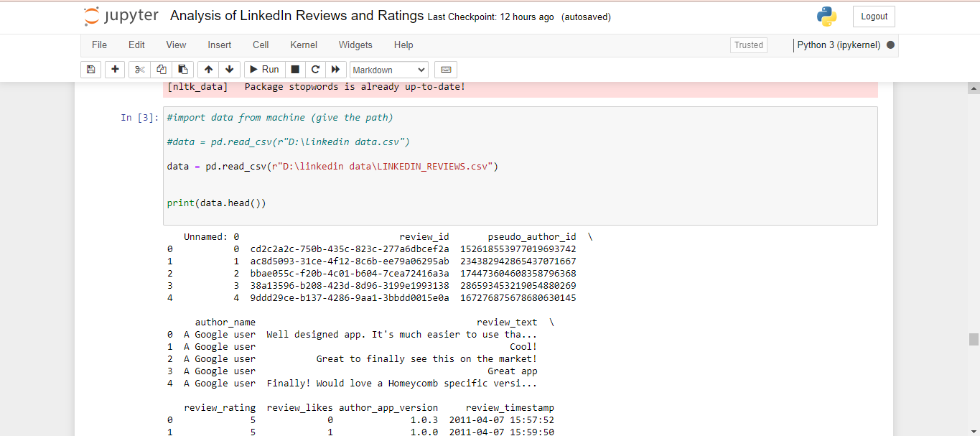980x436 pixels.
Task: Open the Widgets menu
Action: click(355, 45)
